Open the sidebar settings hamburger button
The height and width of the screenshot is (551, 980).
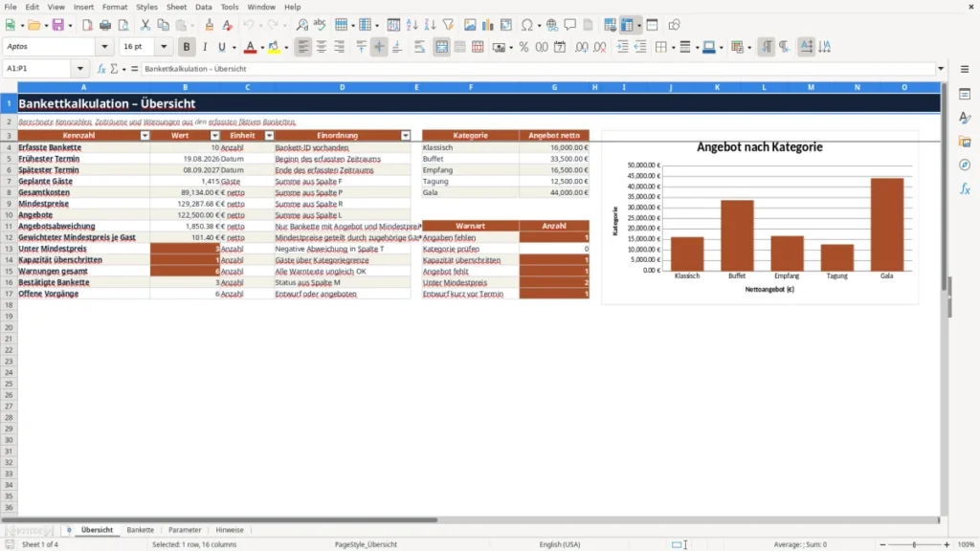pos(965,69)
